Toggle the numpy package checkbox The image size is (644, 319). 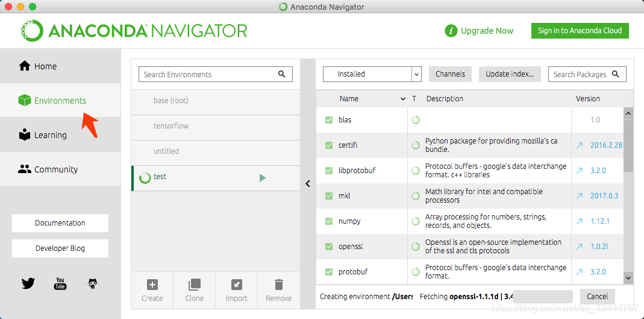pyautogui.click(x=328, y=221)
